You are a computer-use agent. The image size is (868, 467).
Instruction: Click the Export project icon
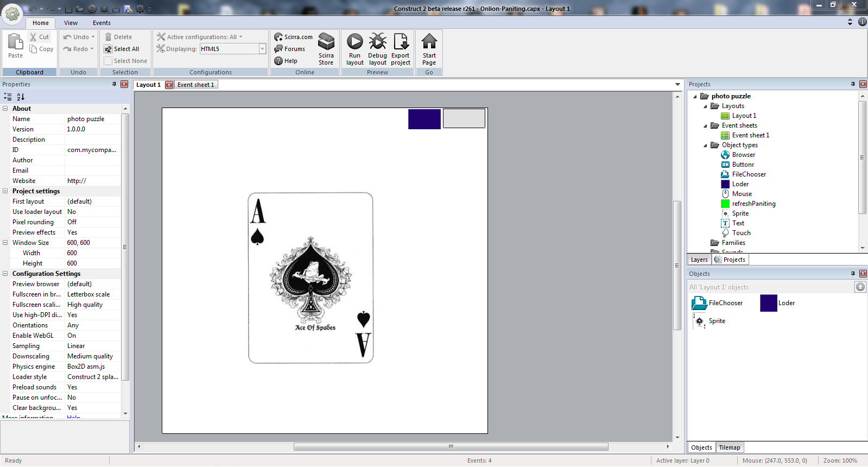point(401,41)
